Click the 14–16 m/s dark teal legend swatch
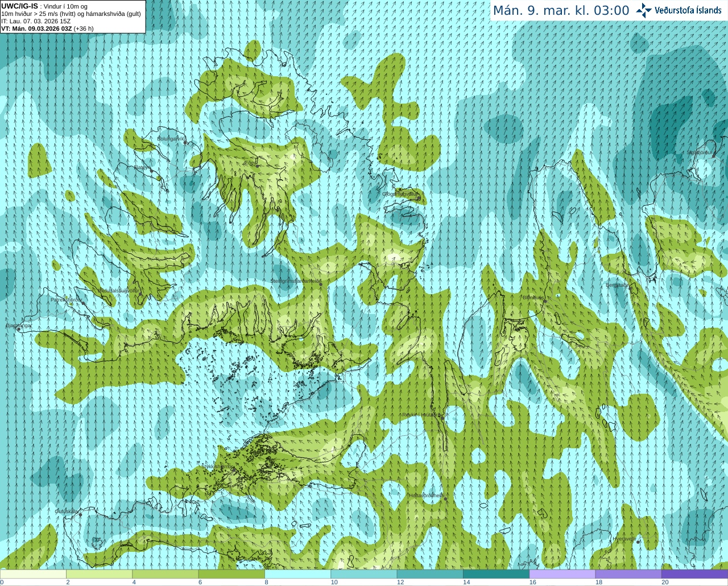 coord(496,574)
